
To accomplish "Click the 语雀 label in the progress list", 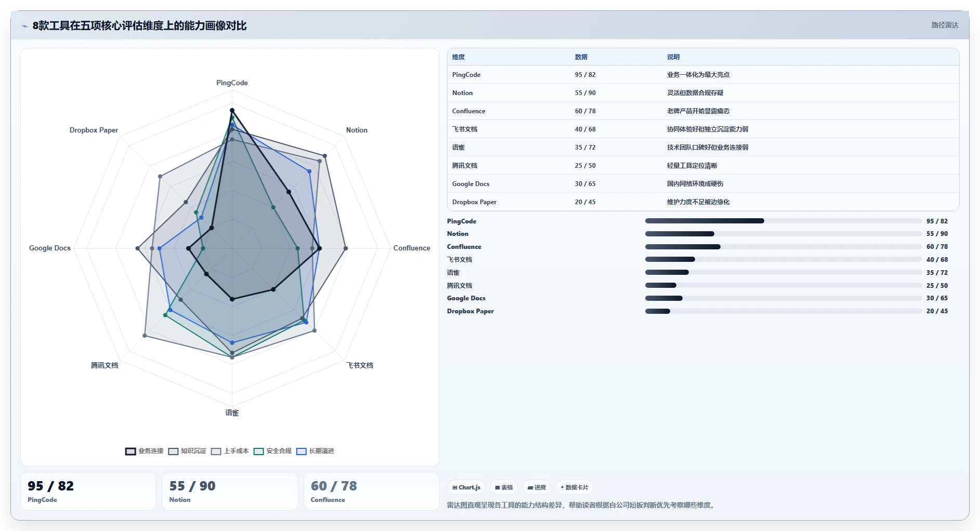I will (453, 273).
